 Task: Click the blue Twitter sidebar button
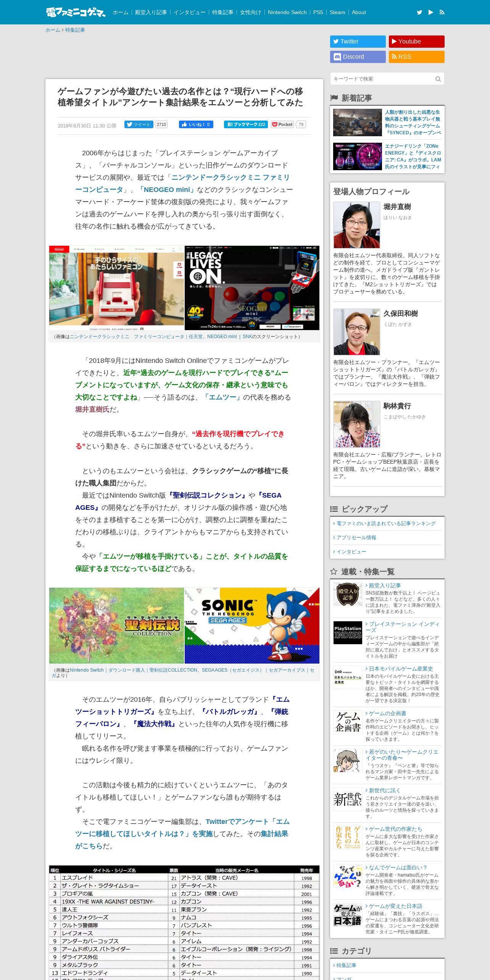(358, 42)
